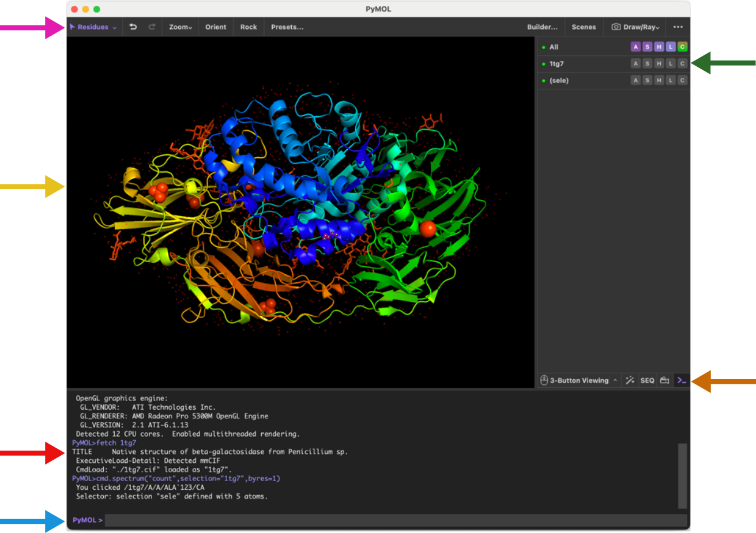This screenshot has width=756, height=533.
Task: Open the Color menu for the All row
Action: [x=682, y=47]
